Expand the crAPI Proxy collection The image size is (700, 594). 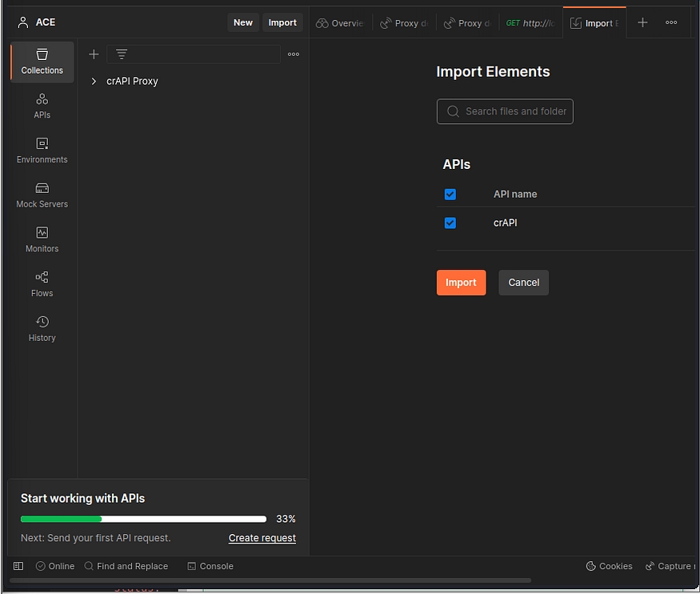point(94,81)
